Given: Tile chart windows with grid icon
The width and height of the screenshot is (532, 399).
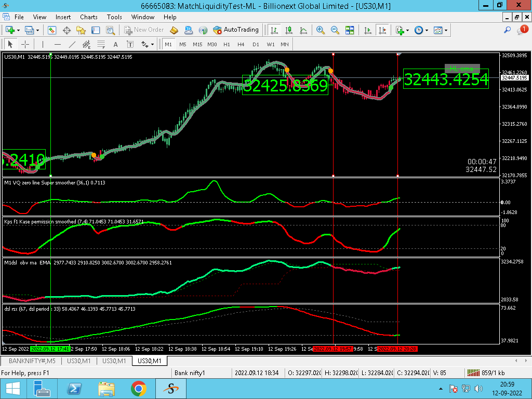Looking at the screenshot, I should click(x=350, y=30).
